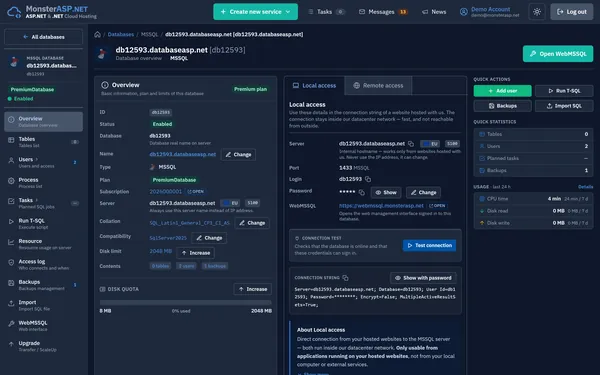Change the database password
Viewport: 600px width, 375px height.
coord(423,192)
